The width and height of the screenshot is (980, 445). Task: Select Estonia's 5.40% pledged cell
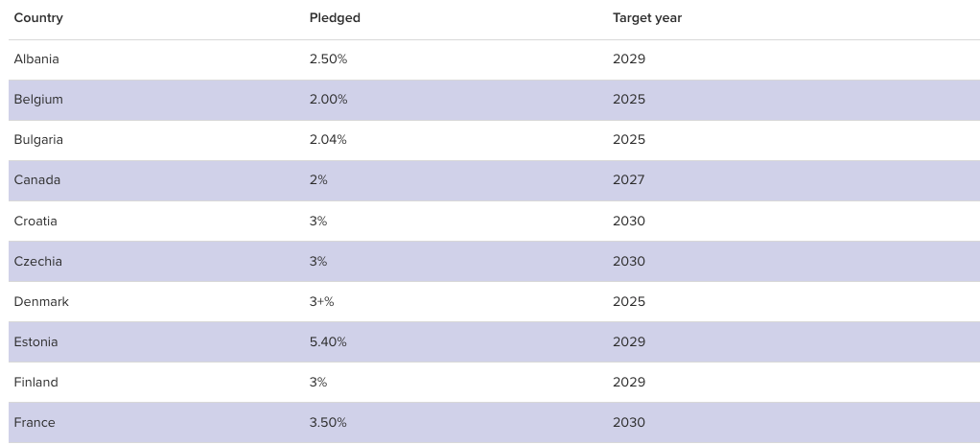328,342
